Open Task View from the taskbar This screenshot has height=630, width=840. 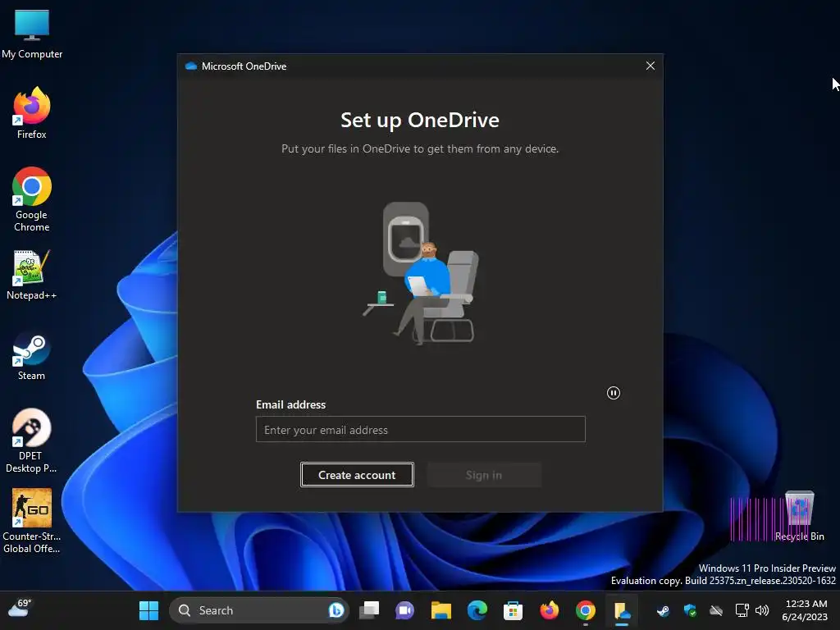coord(369,610)
